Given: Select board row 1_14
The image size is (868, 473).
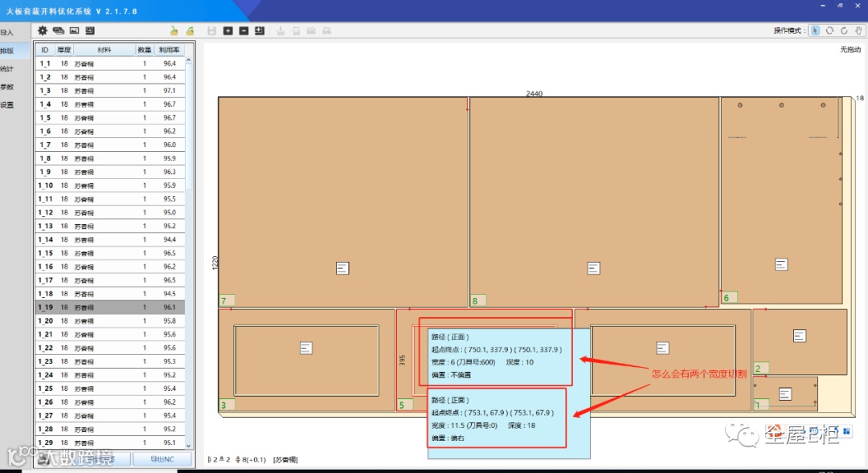Looking at the screenshot, I should [x=109, y=239].
